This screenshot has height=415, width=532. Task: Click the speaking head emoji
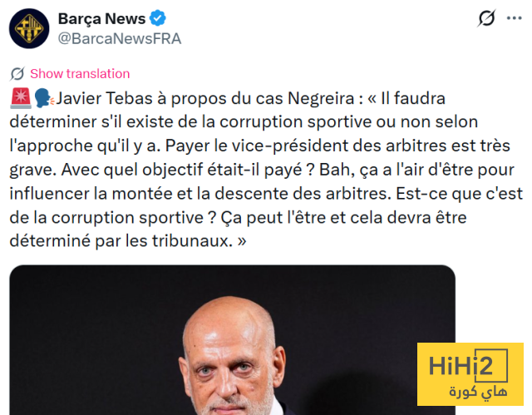[44, 98]
